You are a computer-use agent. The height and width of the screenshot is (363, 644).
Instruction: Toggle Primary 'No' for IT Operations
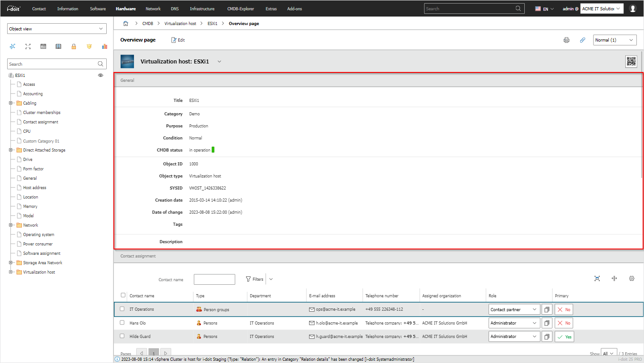click(564, 309)
